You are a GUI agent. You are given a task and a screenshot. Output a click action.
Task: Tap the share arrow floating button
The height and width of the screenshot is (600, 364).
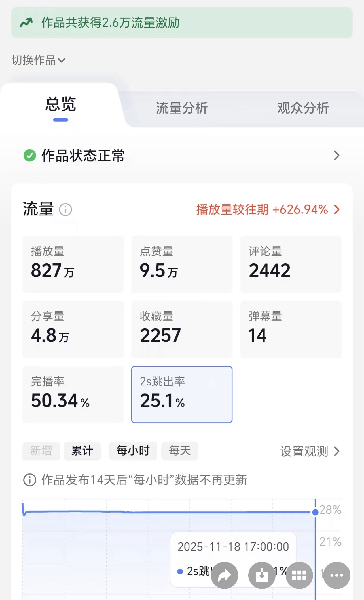tap(225, 575)
